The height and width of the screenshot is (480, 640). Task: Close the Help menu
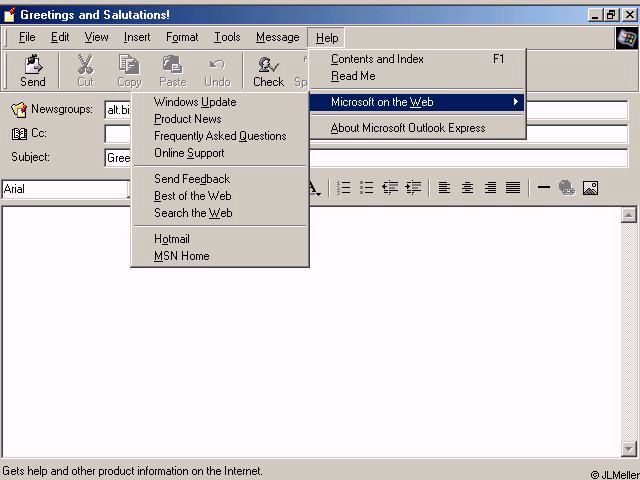[x=327, y=38]
